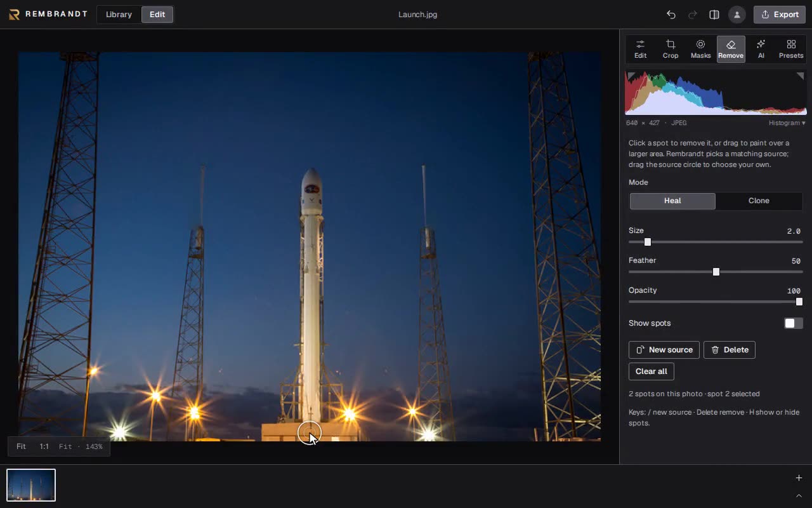
Task: Adjust the Opacity slider handle
Action: coord(799,302)
